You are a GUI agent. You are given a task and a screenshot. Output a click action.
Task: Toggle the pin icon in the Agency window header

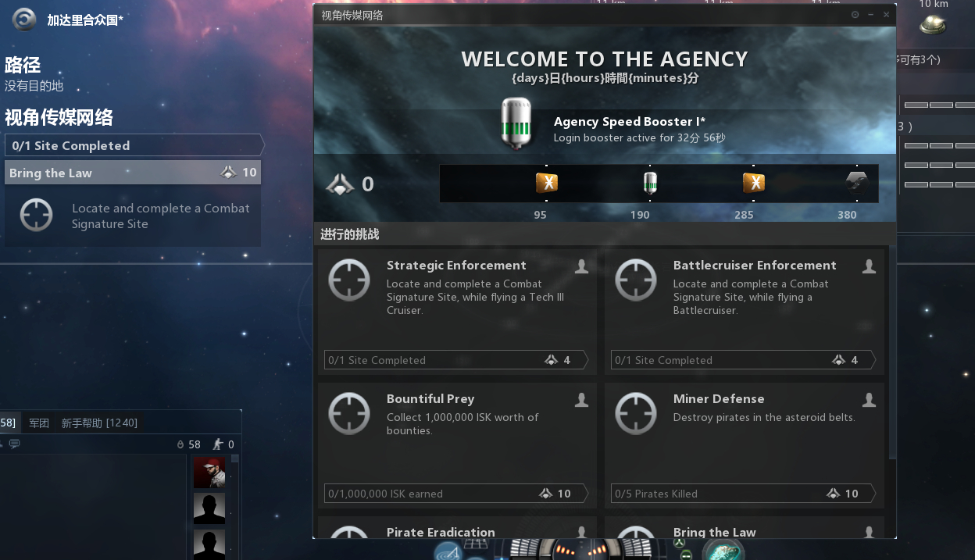pos(855,15)
